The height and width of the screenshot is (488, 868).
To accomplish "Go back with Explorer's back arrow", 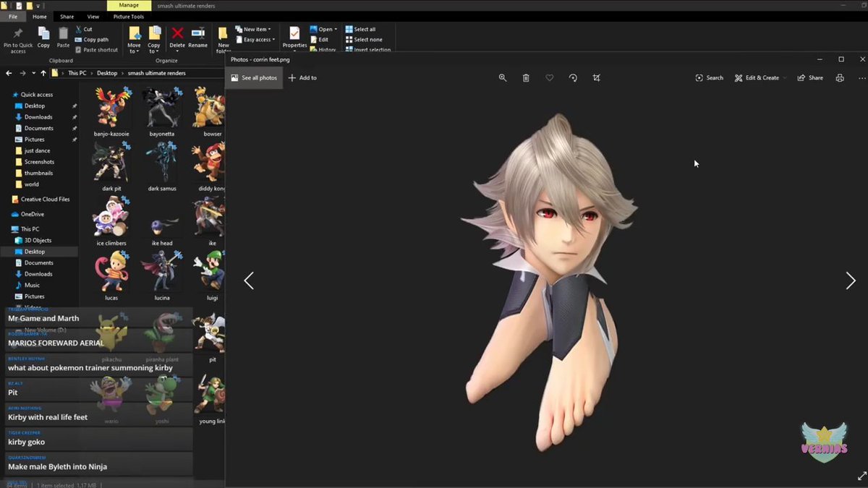I will point(9,73).
